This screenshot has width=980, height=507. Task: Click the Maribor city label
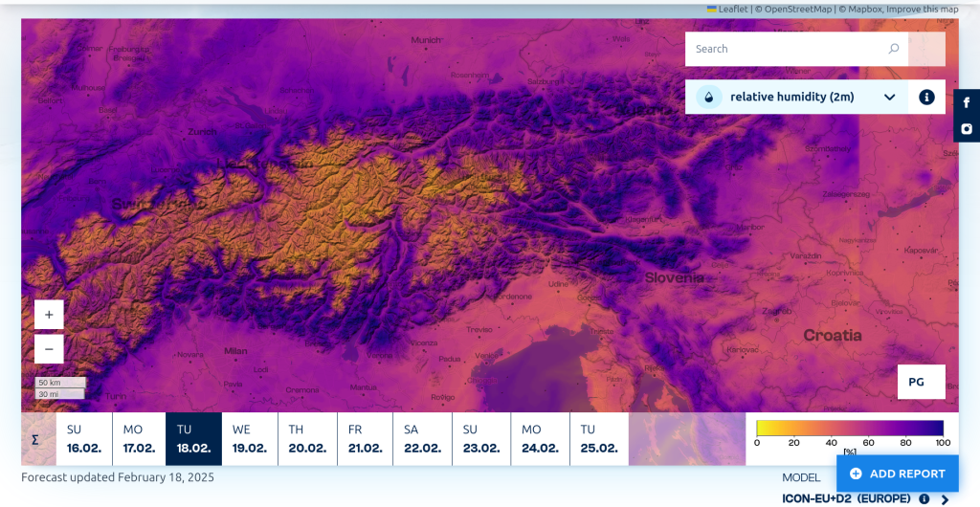(750, 228)
